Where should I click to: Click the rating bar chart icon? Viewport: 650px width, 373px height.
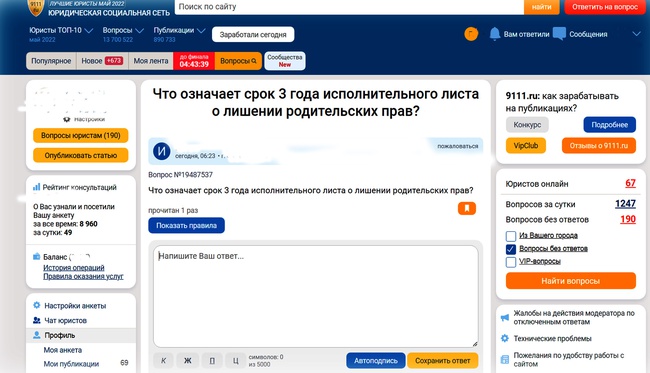[x=36, y=187]
